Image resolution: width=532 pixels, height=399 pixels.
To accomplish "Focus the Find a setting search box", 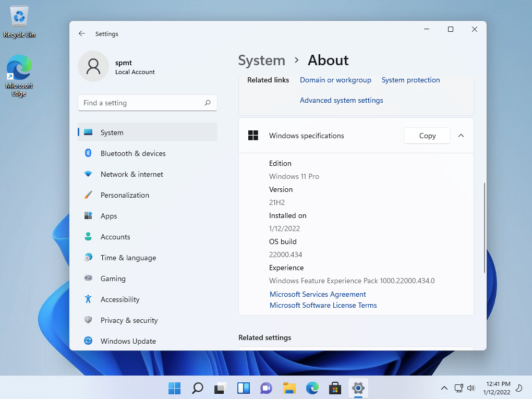I will point(148,102).
